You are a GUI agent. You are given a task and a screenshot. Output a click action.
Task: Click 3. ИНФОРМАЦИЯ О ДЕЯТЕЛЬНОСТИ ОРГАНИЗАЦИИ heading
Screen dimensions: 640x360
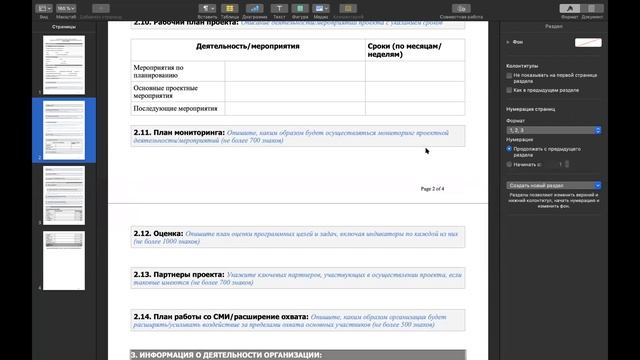click(227, 355)
